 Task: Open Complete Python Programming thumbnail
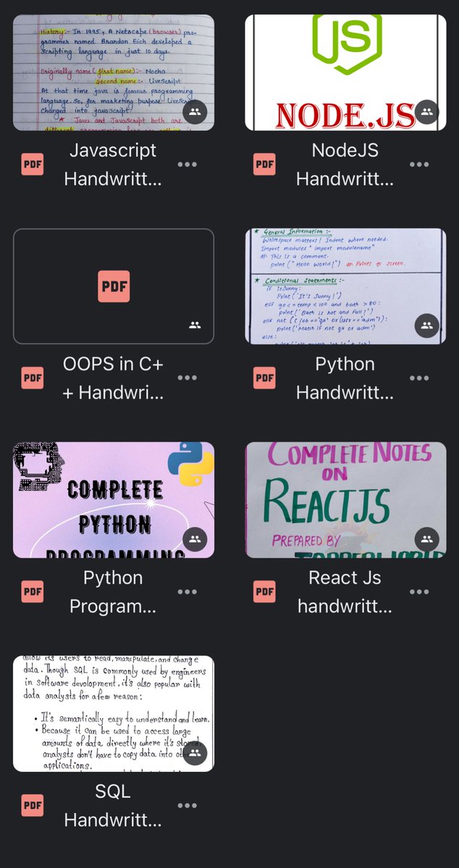(114, 500)
